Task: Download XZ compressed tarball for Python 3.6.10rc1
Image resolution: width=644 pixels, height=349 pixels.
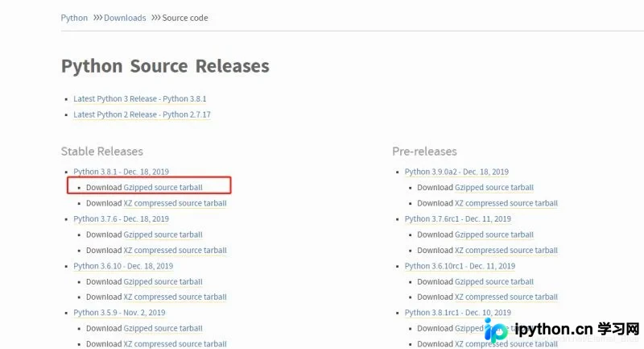Action: point(506,297)
